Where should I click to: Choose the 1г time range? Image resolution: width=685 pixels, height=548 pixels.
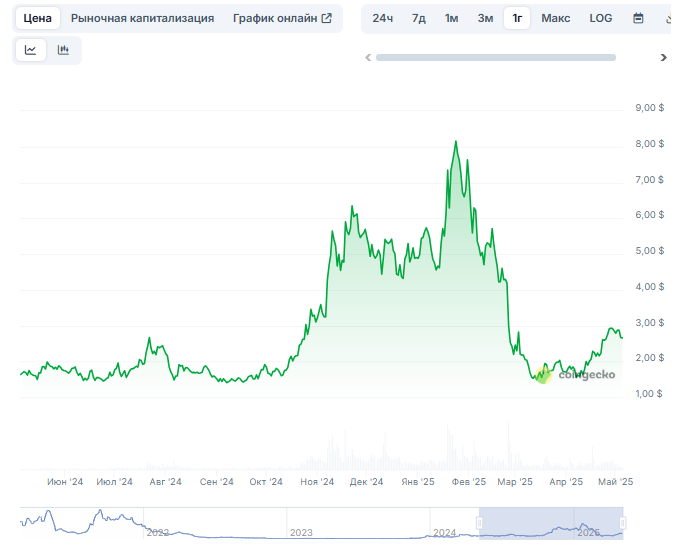pyautogui.click(x=517, y=18)
